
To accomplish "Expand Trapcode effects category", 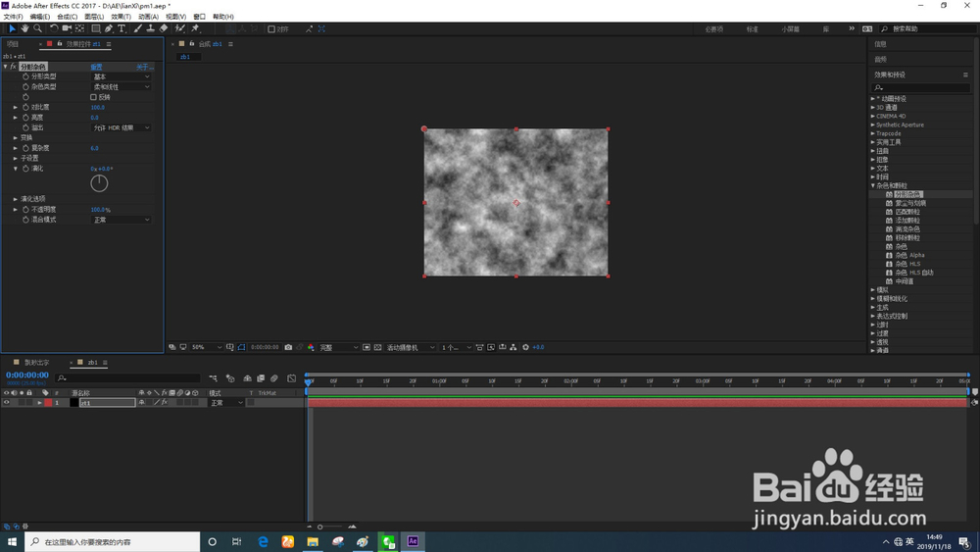I will tap(873, 133).
